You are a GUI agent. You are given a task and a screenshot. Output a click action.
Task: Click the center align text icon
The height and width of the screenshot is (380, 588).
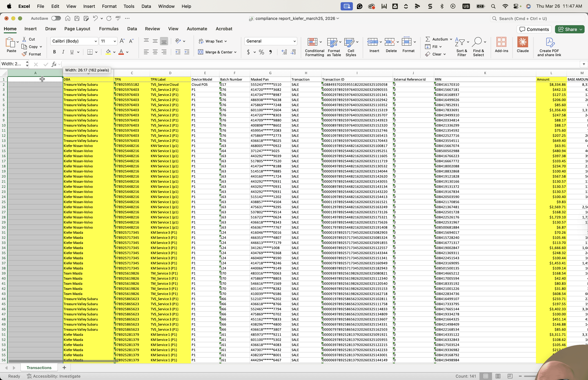tap(155, 52)
